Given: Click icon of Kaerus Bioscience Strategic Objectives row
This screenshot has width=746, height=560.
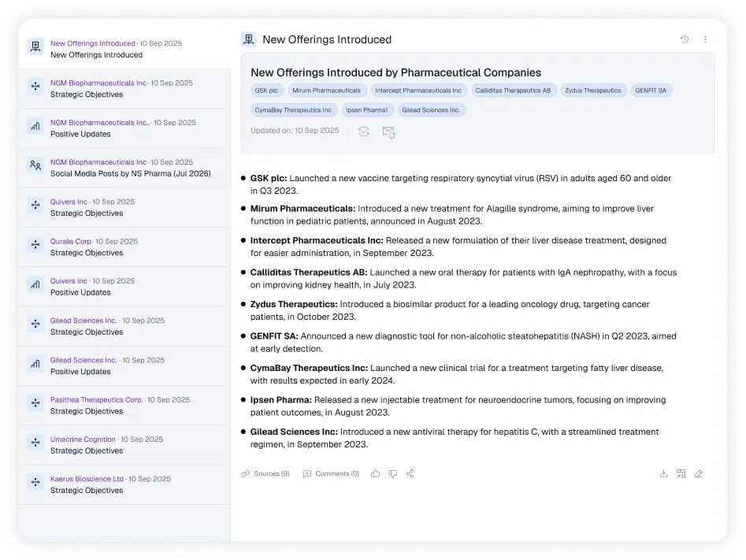Looking at the screenshot, I should pos(35,482).
